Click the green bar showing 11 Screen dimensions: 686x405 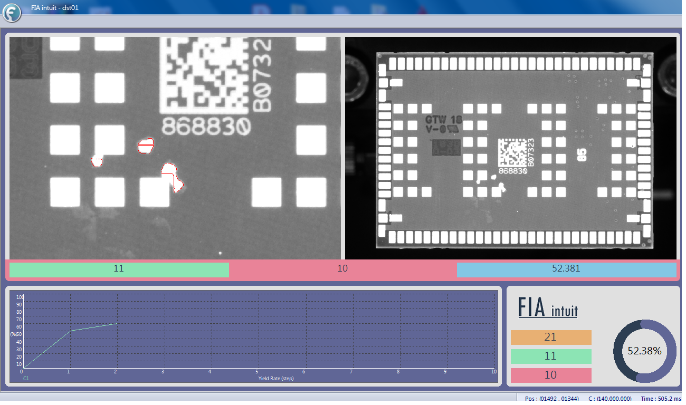(x=119, y=269)
